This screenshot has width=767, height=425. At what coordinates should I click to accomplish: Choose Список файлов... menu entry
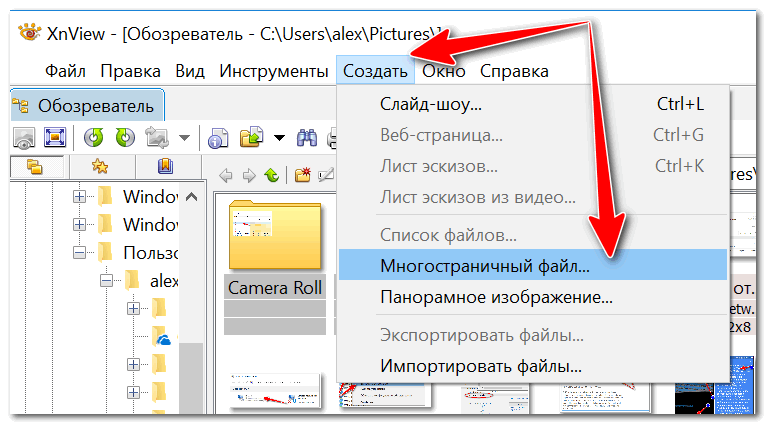tap(533, 235)
